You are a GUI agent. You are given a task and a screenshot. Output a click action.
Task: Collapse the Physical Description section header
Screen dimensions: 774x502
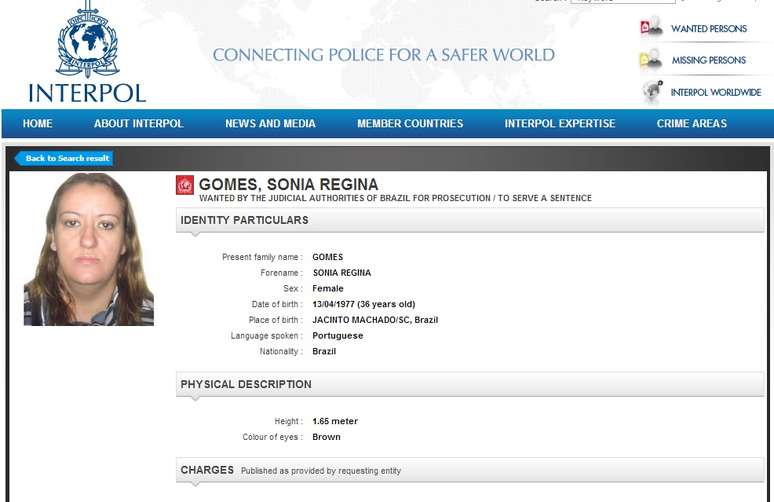[469, 384]
